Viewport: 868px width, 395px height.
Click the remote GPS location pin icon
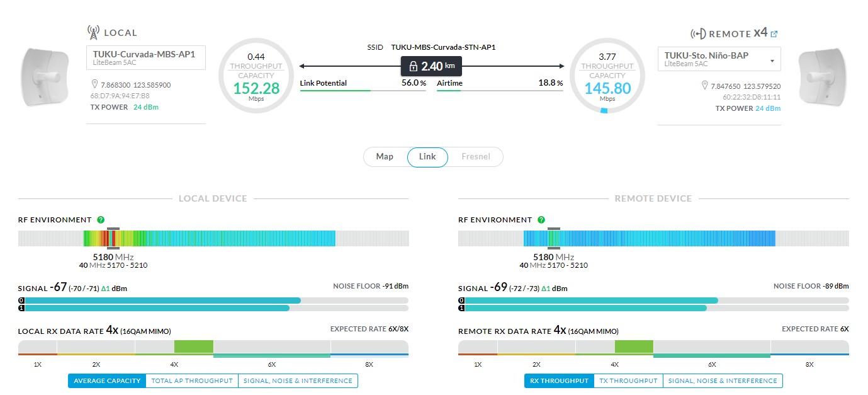pos(705,86)
